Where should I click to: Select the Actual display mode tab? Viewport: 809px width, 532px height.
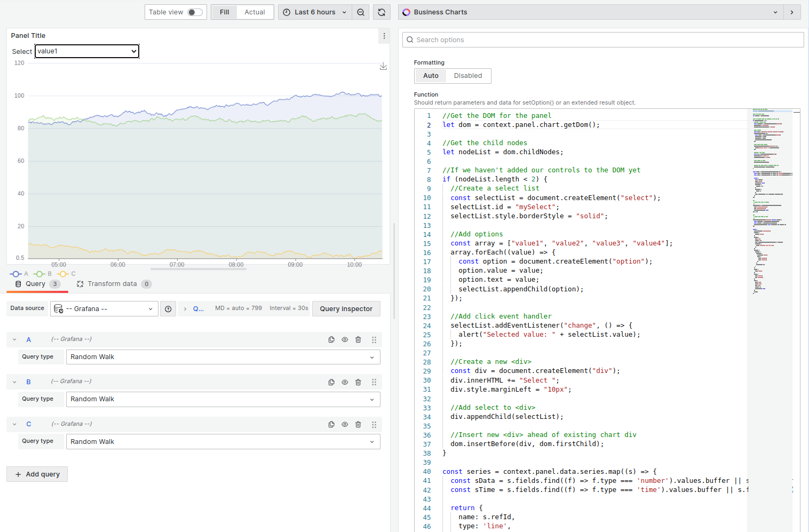click(x=255, y=12)
